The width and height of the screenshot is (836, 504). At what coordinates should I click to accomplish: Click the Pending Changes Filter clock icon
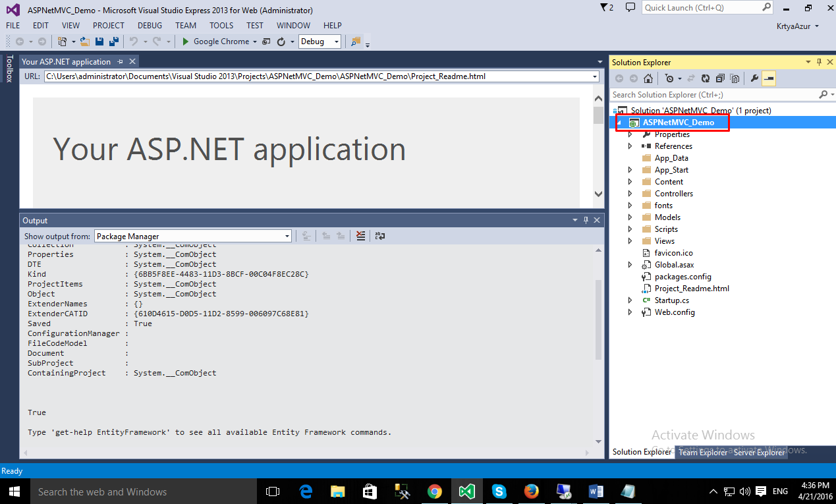[669, 78]
